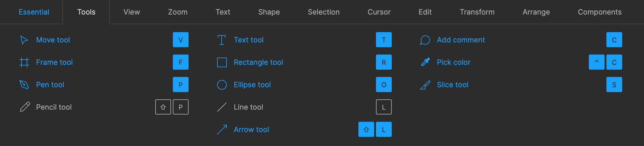Viewport: 644px width, 146px height.
Task: Click the L key beside Line tool
Action: coord(384,107)
